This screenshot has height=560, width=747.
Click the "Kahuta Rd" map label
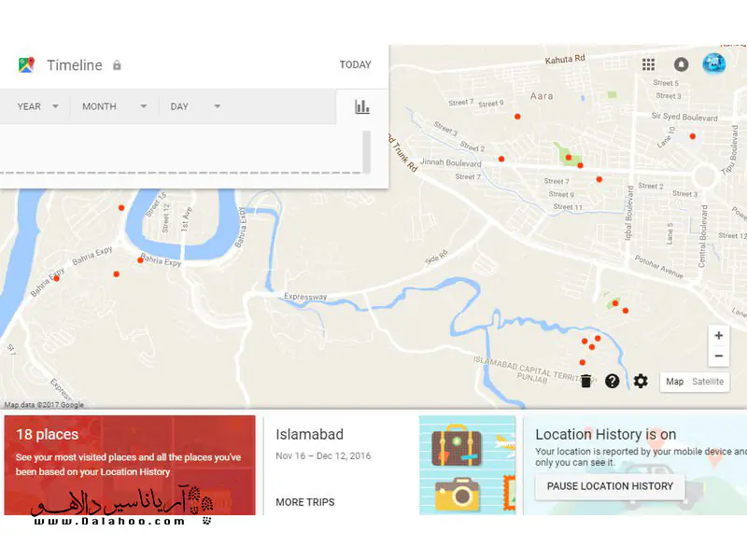565,59
